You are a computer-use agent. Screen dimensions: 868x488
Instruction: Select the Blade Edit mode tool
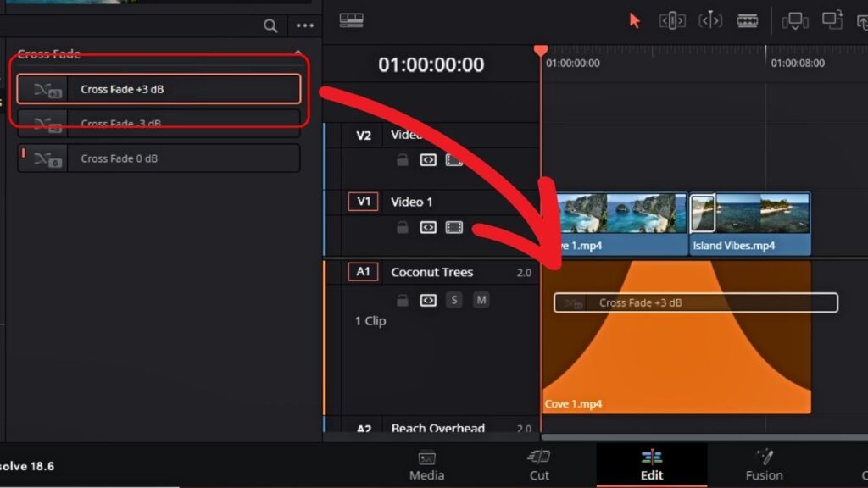click(746, 19)
